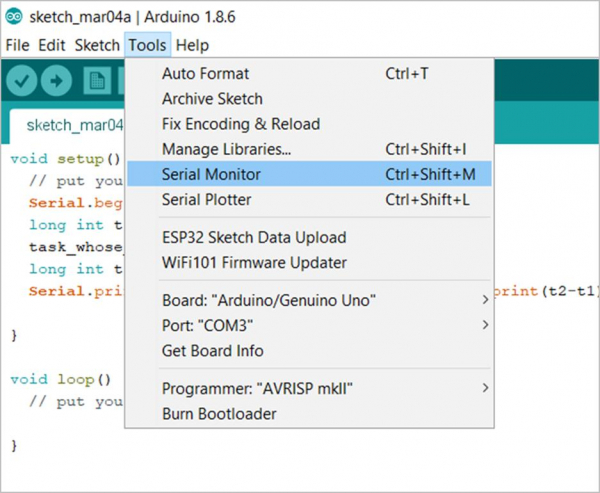This screenshot has width=600, height=493.
Task: Click the Arduino logo in title bar
Action: tap(12, 17)
